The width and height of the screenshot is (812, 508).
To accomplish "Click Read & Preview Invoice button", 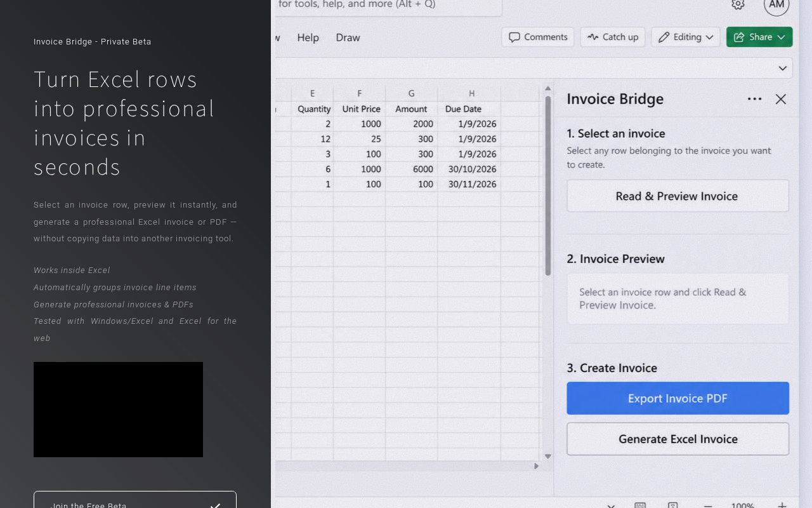I will (678, 196).
